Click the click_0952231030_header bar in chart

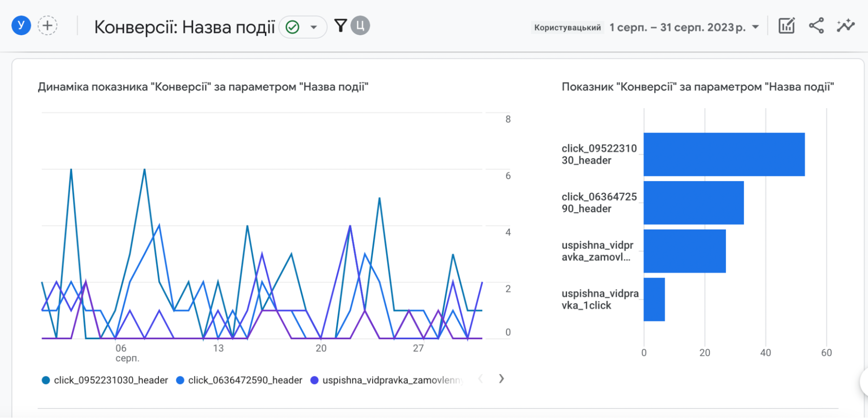point(724,154)
